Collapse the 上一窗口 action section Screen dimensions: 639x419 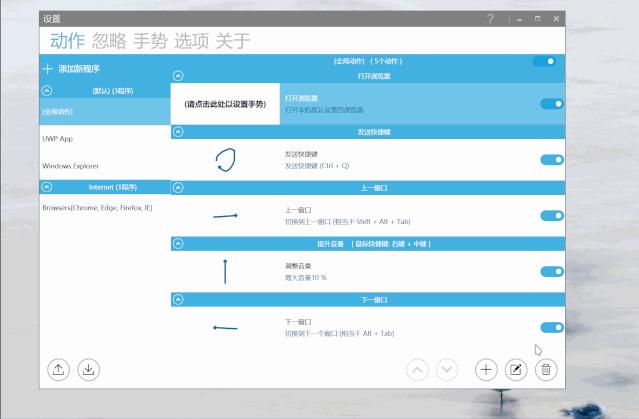(x=178, y=187)
